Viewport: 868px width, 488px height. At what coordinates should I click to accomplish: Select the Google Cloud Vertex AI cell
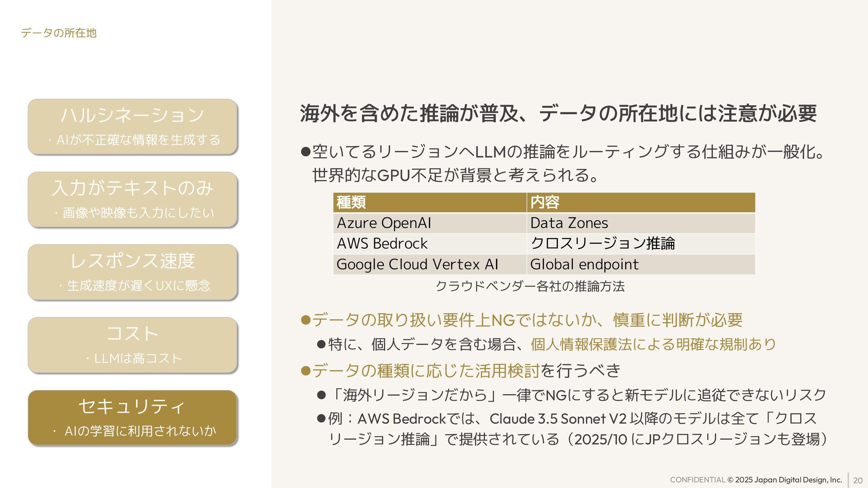[x=429, y=264]
